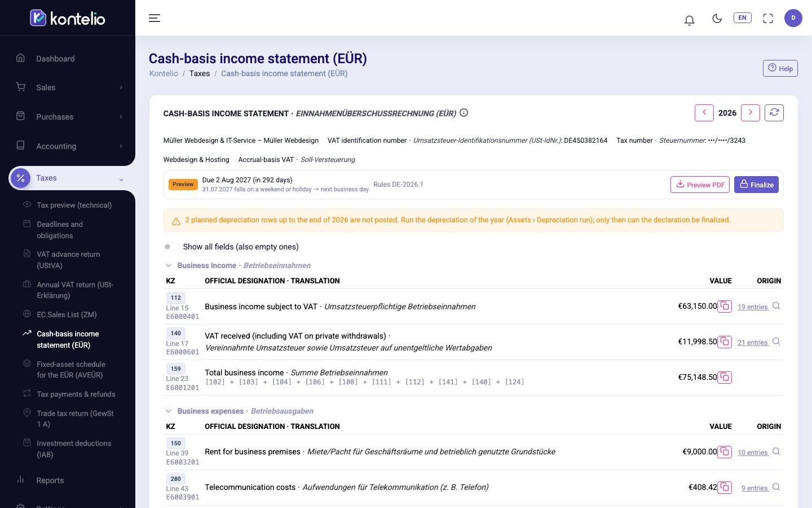Click the kontelio logo
This screenshot has height=508, width=812.
[68, 18]
